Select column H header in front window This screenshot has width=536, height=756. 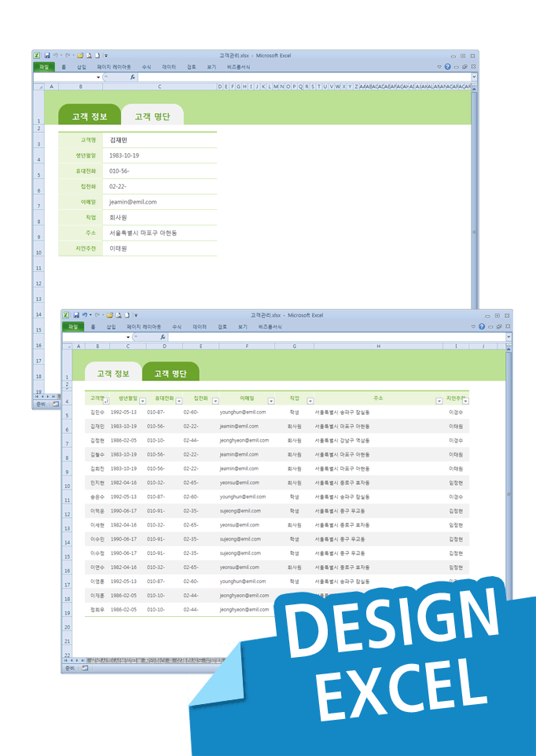tap(378, 347)
